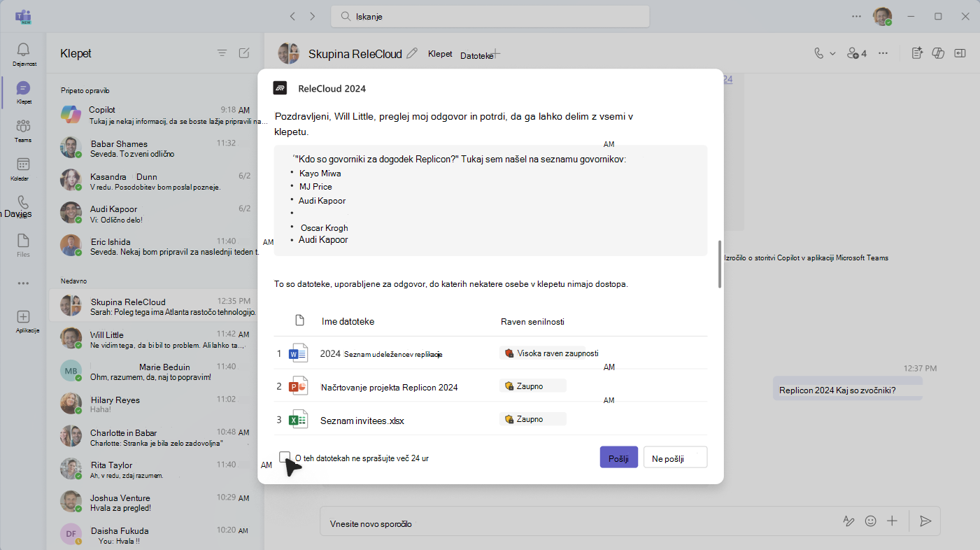Click the Ne pošlji button

(x=675, y=458)
